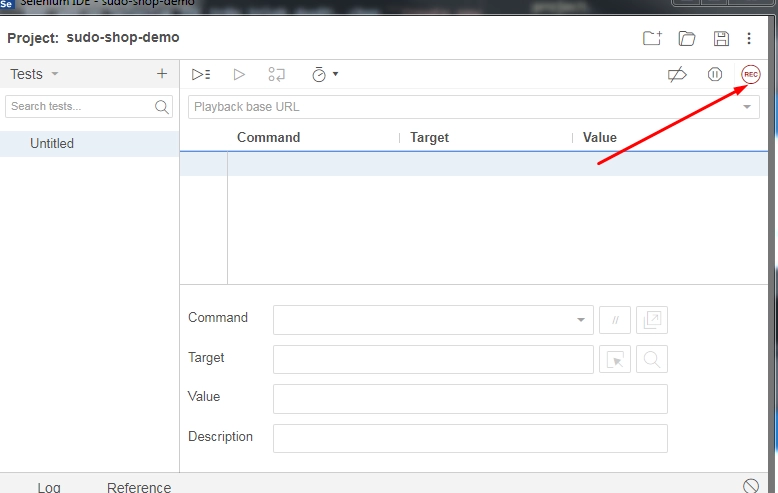Open the Log tab
Viewport: 778px width, 493px height.
[49, 487]
